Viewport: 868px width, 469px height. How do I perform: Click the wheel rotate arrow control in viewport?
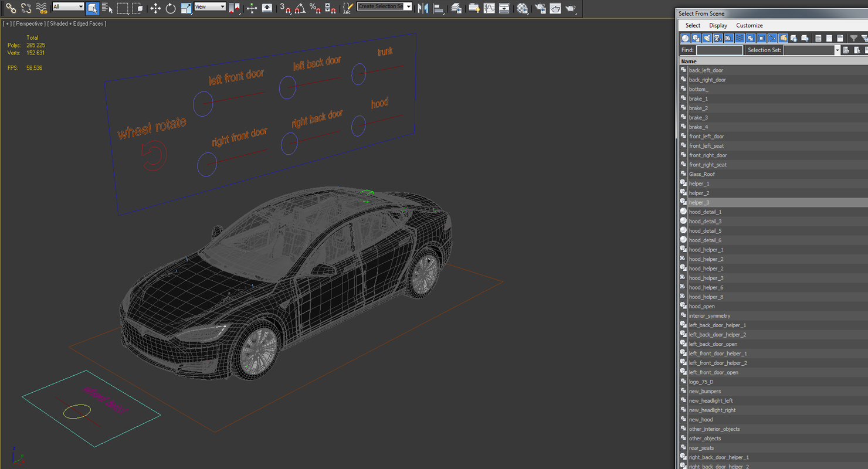[x=154, y=157]
